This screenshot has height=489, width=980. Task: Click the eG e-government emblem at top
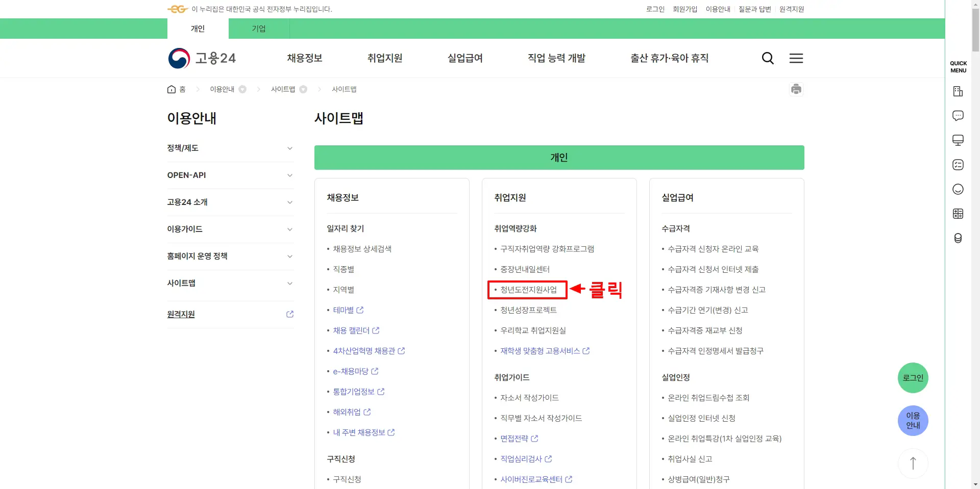tap(178, 9)
